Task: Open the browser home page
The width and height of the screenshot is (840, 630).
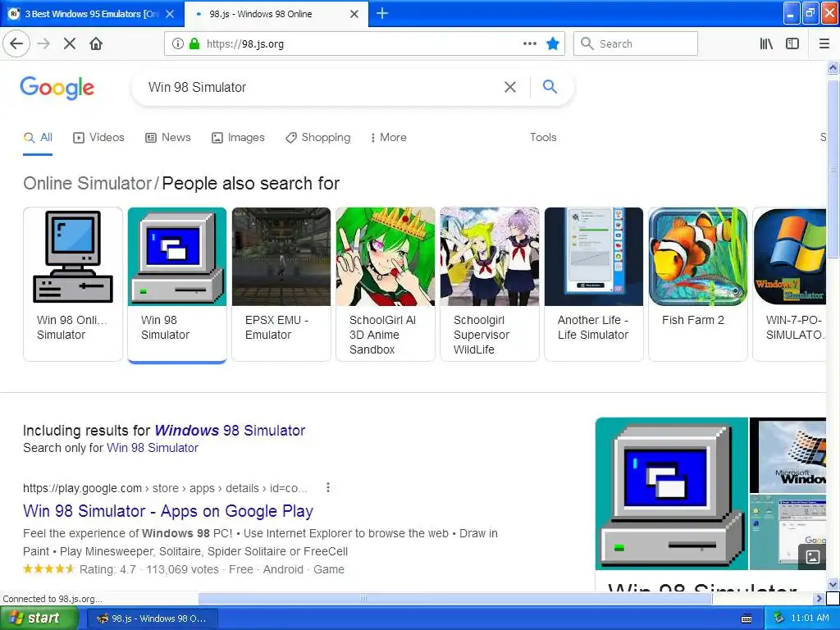Action: click(x=96, y=44)
